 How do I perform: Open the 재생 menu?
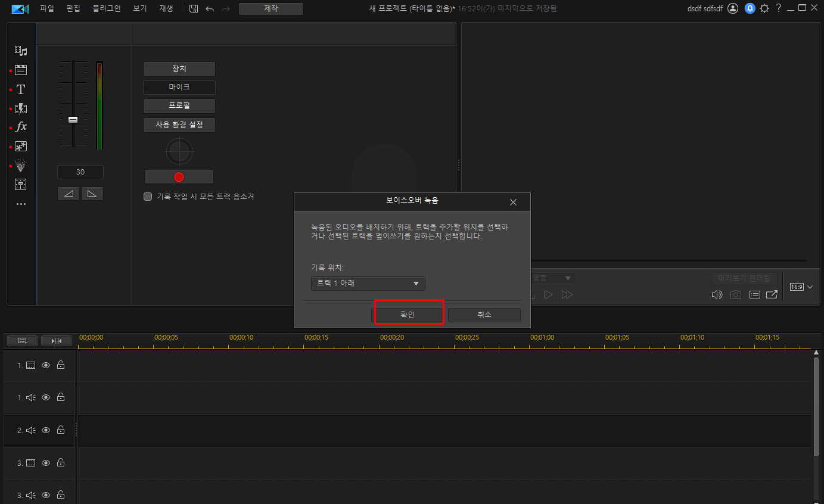coord(166,9)
